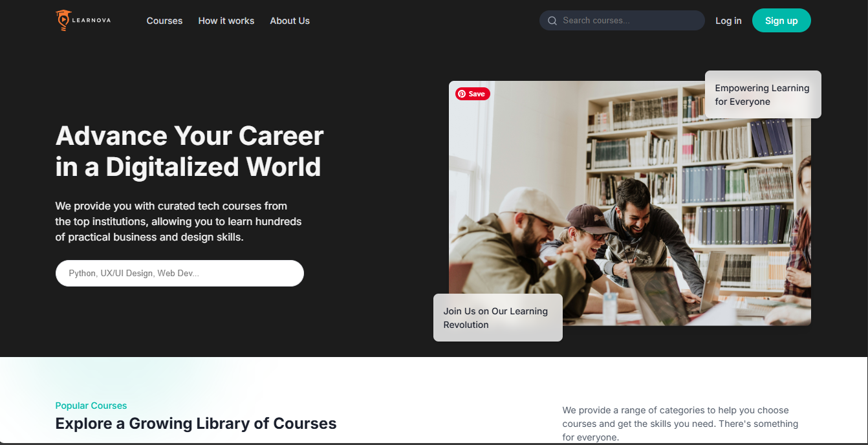Click the Python, UX/UI Design search box
Viewport: 868px width, 445px height.
click(180, 273)
